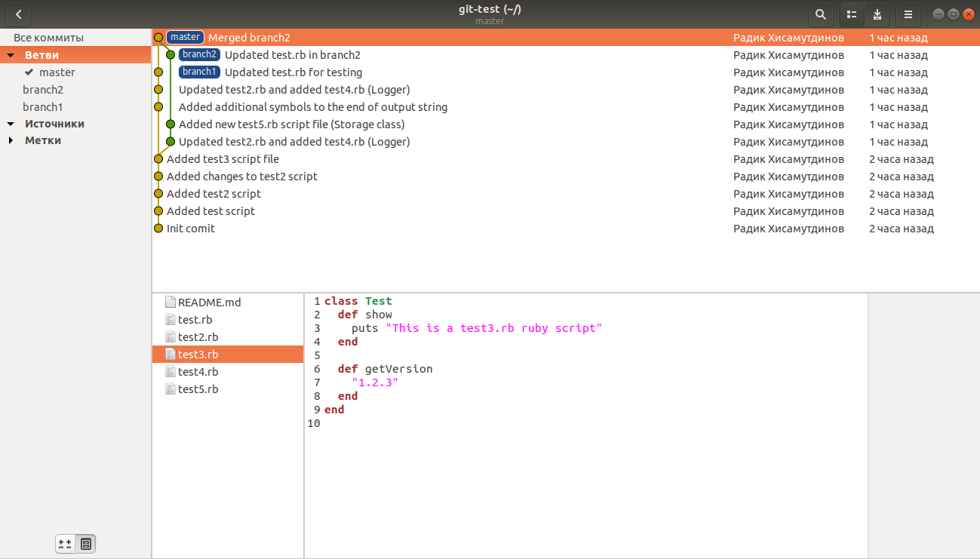Viewport: 980px width, 559px height.
Task: Collapse the Источники section
Action: click(11, 124)
